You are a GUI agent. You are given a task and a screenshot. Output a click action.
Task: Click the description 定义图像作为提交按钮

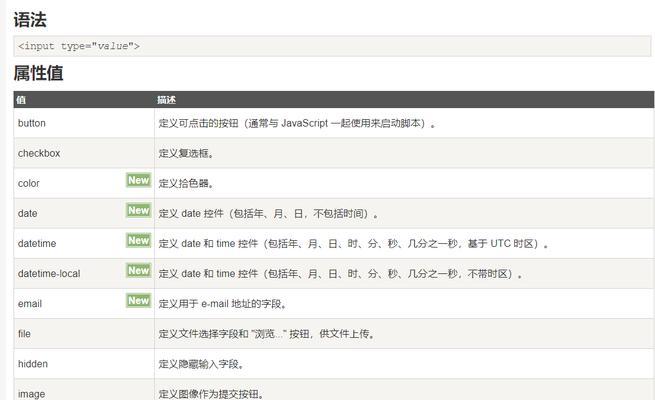coord(211,394)
